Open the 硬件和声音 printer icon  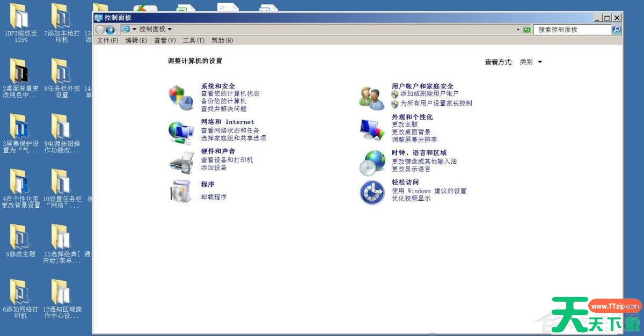[181, 162]
